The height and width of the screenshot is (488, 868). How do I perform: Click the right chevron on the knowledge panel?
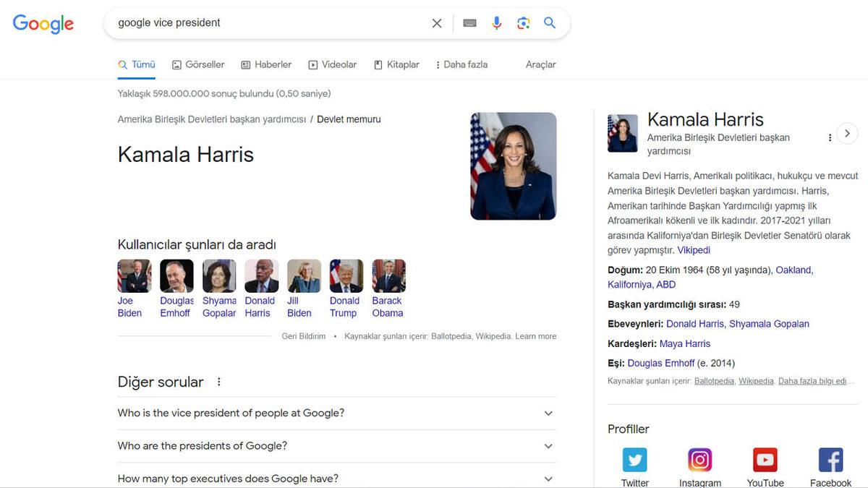846,133
